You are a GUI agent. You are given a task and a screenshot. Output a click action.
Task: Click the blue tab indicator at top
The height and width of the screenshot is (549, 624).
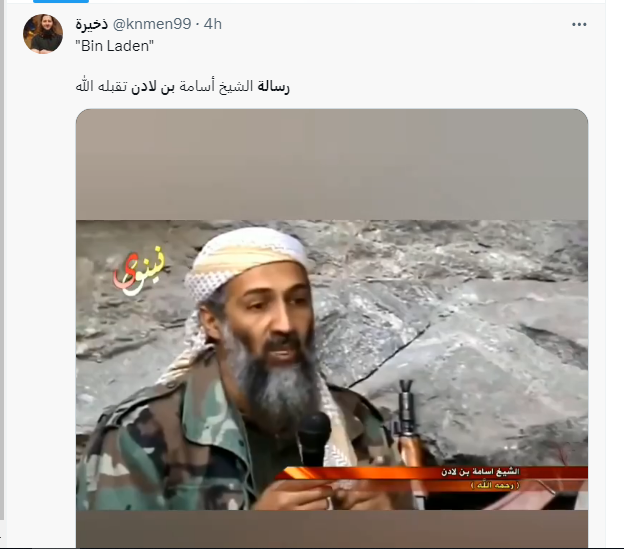(61, 1)
